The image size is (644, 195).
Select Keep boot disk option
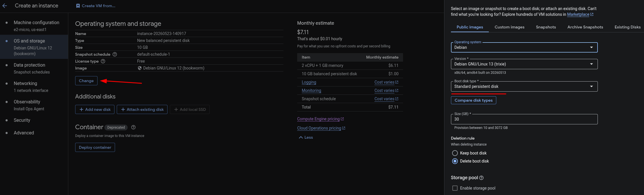455,153
